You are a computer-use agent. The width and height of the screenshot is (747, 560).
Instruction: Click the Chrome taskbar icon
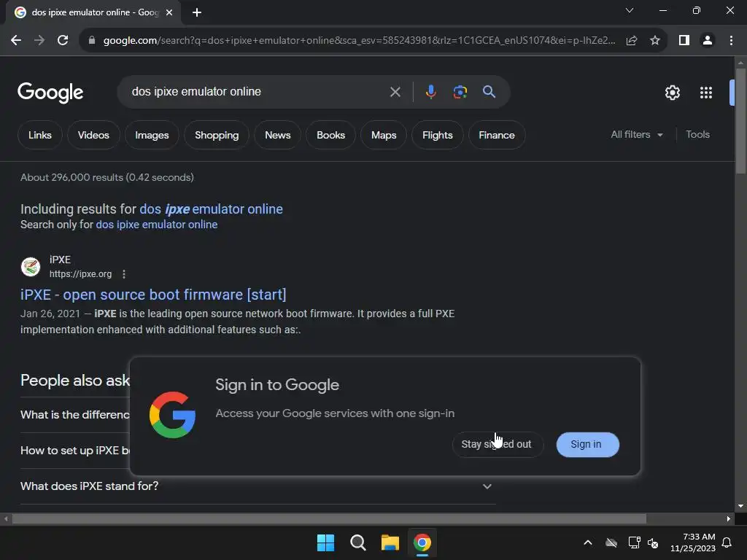(422, 542)
